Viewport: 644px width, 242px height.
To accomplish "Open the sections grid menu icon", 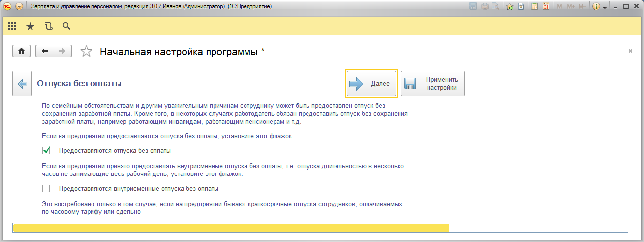I will (x=12, y=26).
